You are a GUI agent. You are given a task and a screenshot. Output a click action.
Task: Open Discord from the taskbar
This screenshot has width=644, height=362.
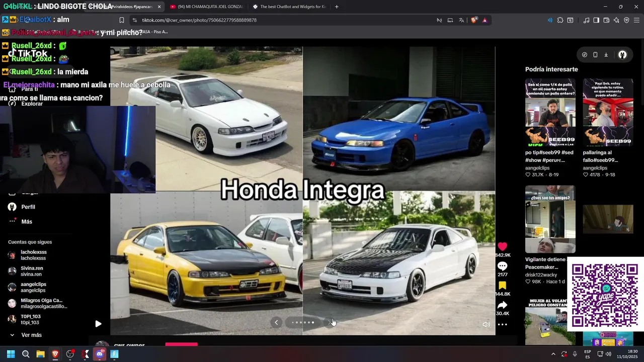100,354
